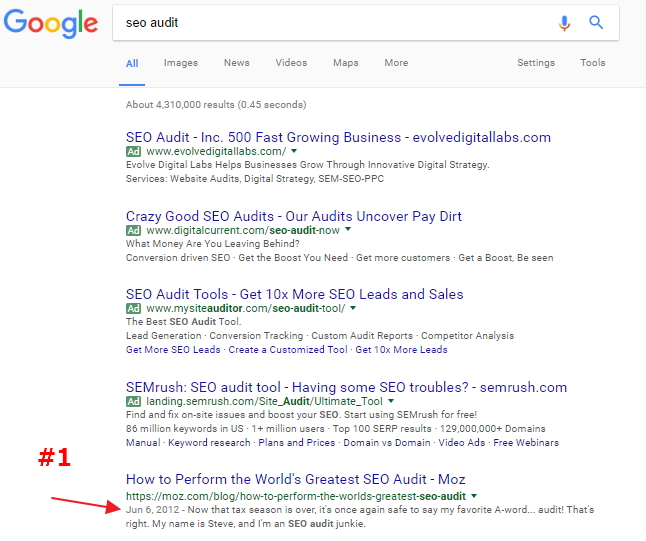Open the evolvedigitallabs.com SEO Audit ad title
The image size is (646, 541).
click(338, 137)
